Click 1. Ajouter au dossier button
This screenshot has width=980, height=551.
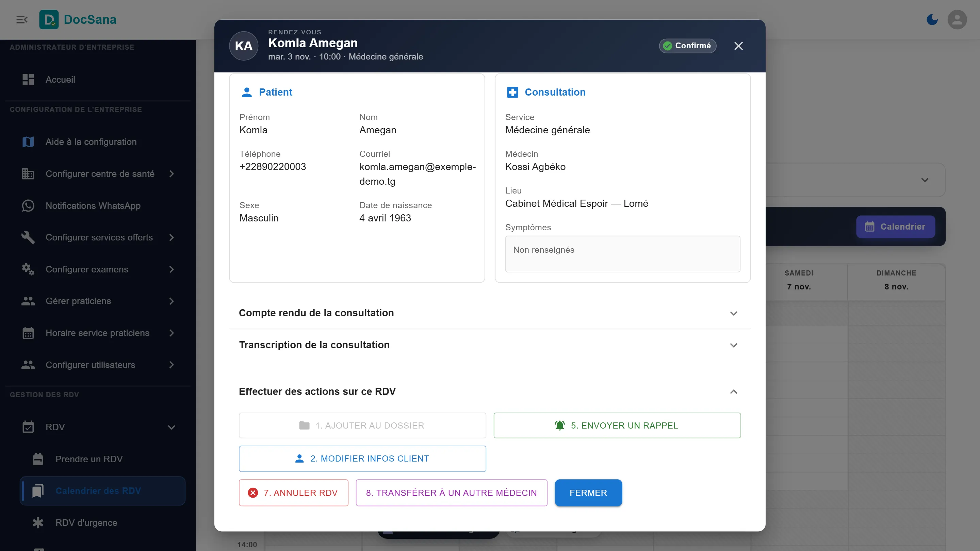pos(362,425)
